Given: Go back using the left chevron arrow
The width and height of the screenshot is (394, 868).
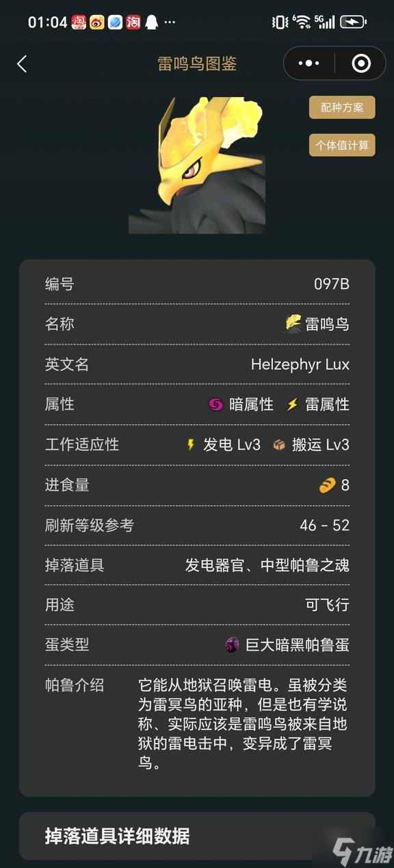Looking at the screenshot, I should click(x=22, y=64).
